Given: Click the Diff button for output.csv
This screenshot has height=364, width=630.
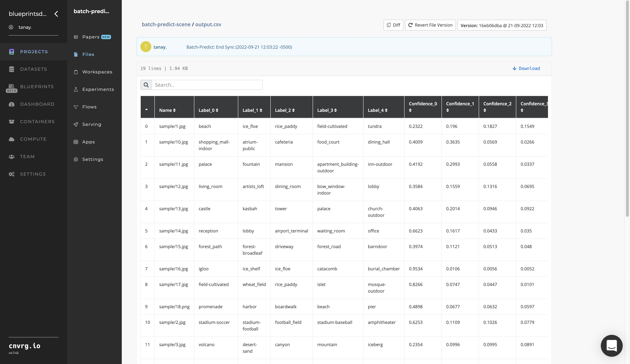Looking at the screenshot, I should [393, 25].
